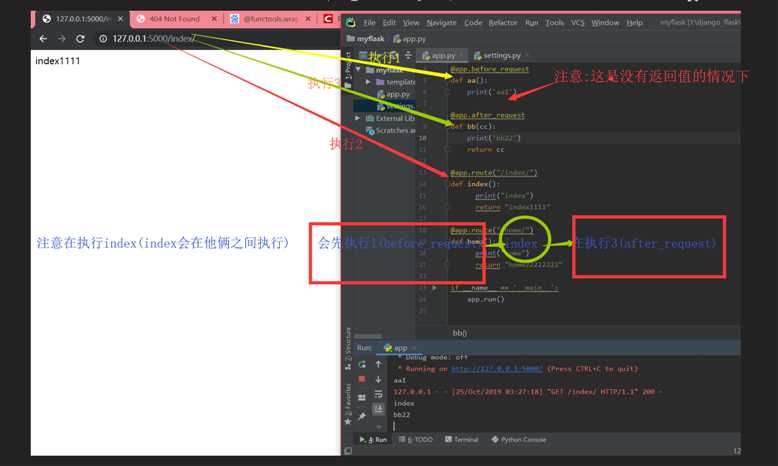The height and width of the screenshot is (466, 778).
Task: Open the Python Console tool window
Action: click(x=519, y=440)
